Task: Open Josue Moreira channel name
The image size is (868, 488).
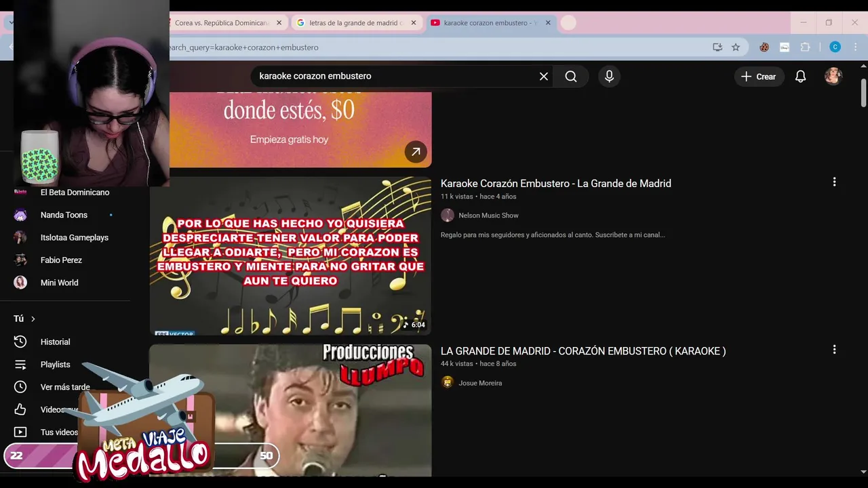Action: [480, 383]
